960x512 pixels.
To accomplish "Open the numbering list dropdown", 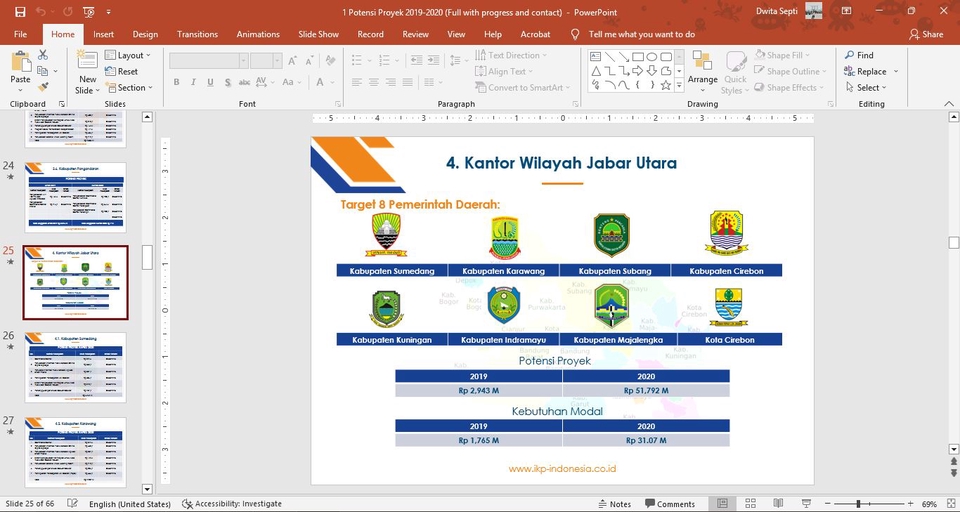I will (397, 60).
